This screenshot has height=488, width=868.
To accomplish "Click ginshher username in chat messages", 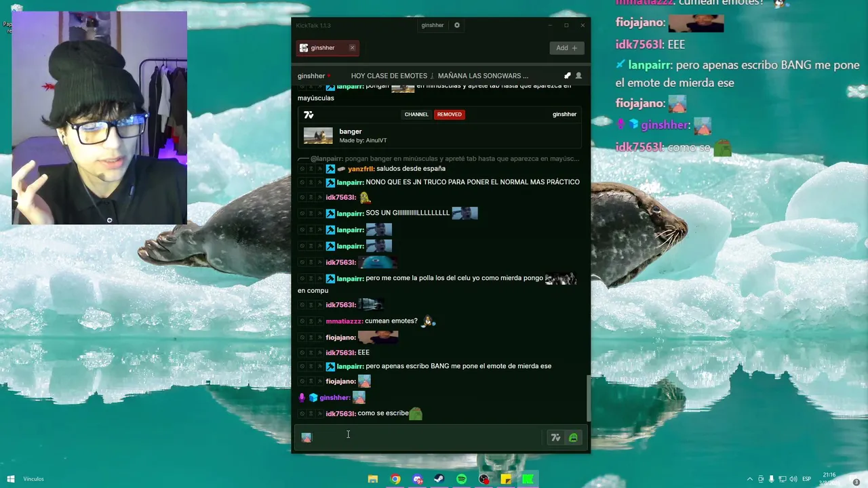I will (335, 398).
